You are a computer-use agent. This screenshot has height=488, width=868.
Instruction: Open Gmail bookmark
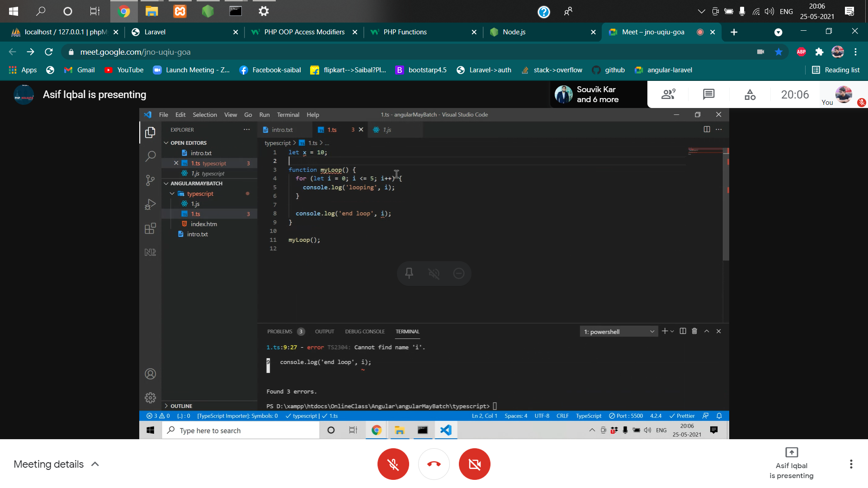click(x=80, y=70)
